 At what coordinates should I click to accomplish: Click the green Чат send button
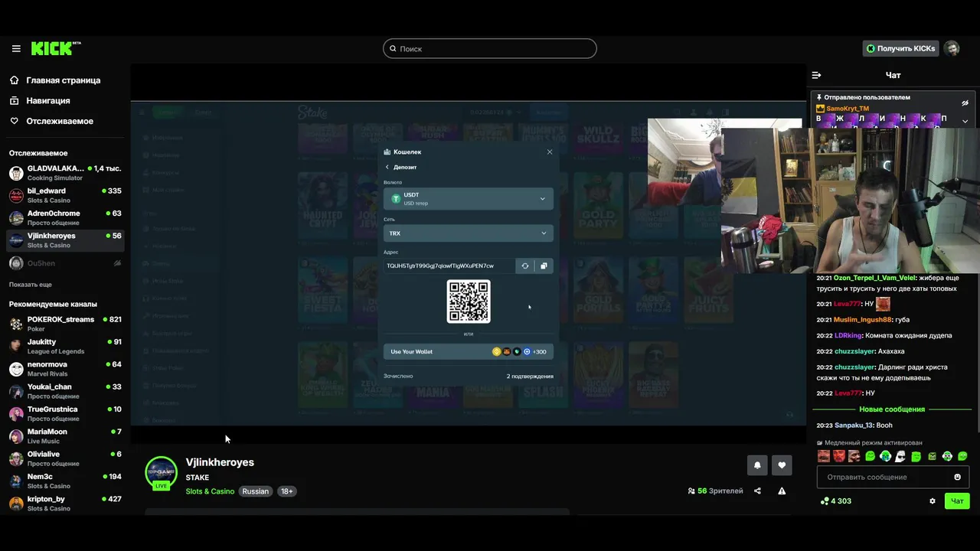click(x=957, y=501)
